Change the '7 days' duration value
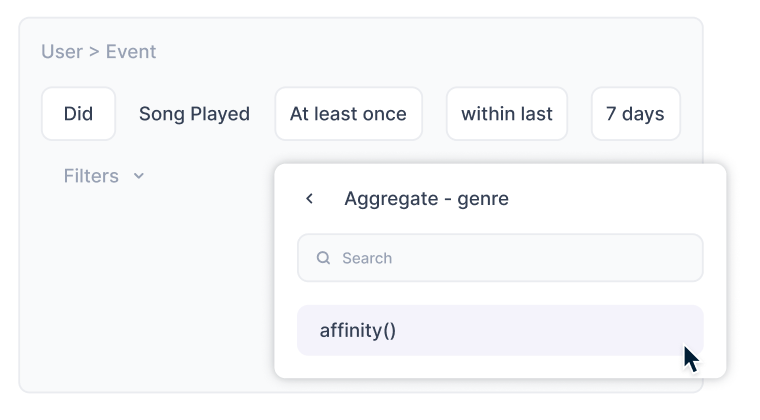Viewport: 760px width, 420px height. click(635, 114)
